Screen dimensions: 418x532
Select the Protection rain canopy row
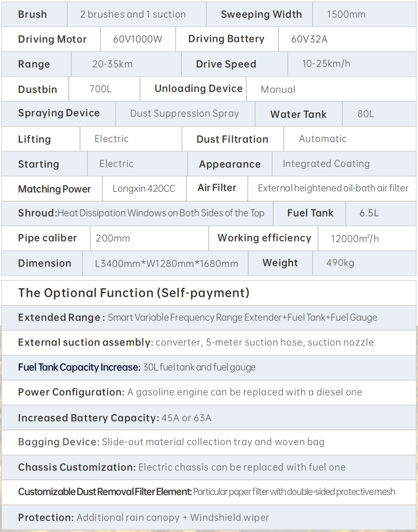point(209,517)
